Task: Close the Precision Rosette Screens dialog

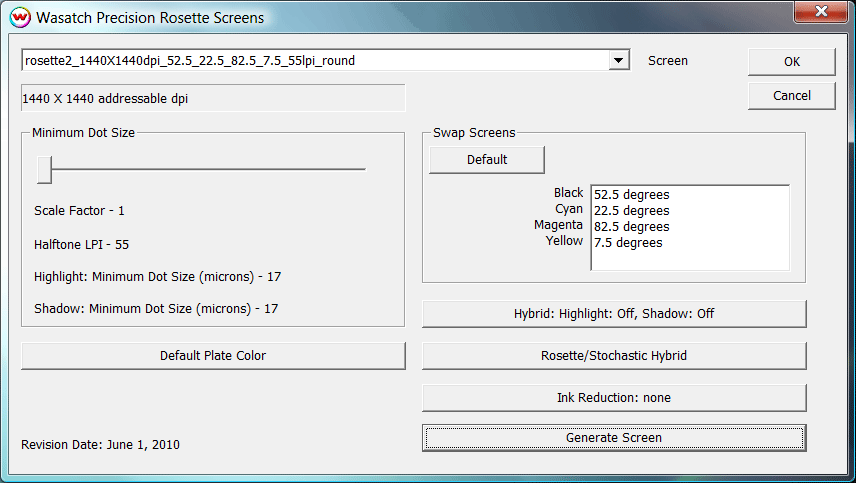Action: [817, 13]
